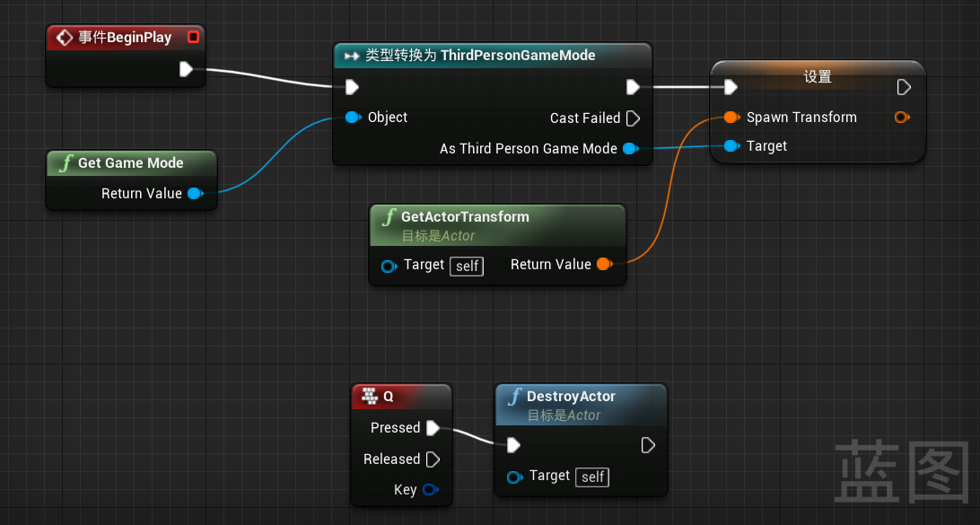Viewport: 980px width, 525px height.
Task: Click the keyboard icon on Q node
Action: (370, 396)
